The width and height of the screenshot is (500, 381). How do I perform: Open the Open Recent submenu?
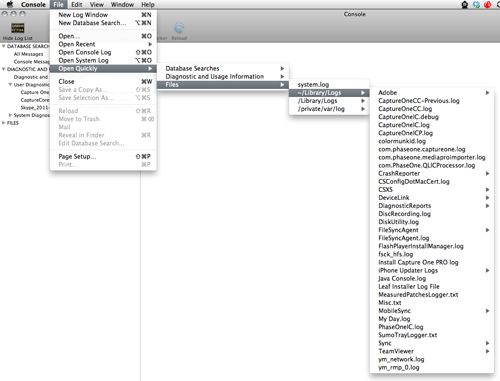(x=103, y=44)
